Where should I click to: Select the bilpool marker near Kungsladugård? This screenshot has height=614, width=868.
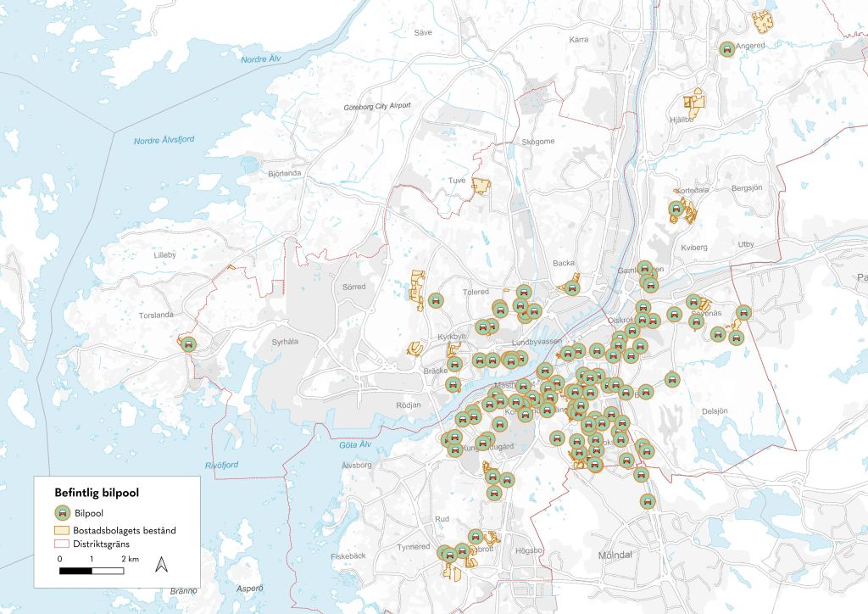click(482, 444)
